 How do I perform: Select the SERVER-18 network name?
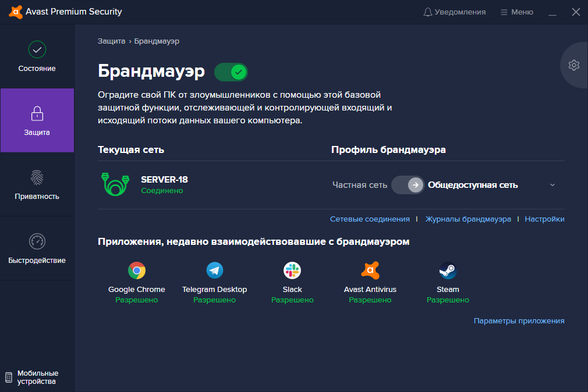(164, 180)
